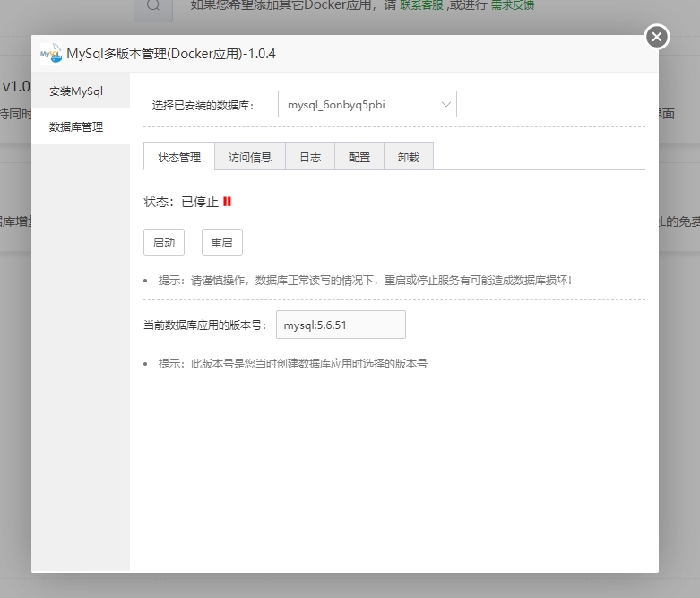Go to the 卸载 tab
The height and width of the screenshot is (598, 700).
(409, 157)
